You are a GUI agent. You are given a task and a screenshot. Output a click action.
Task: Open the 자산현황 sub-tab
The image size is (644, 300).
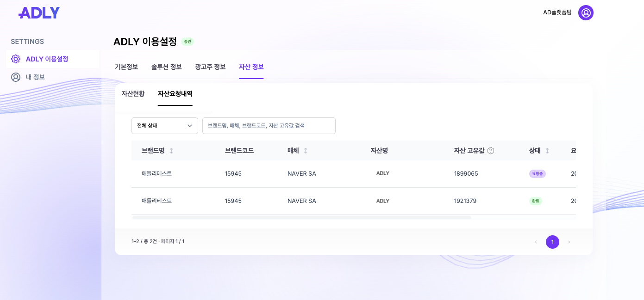click(x=133, y=94)
